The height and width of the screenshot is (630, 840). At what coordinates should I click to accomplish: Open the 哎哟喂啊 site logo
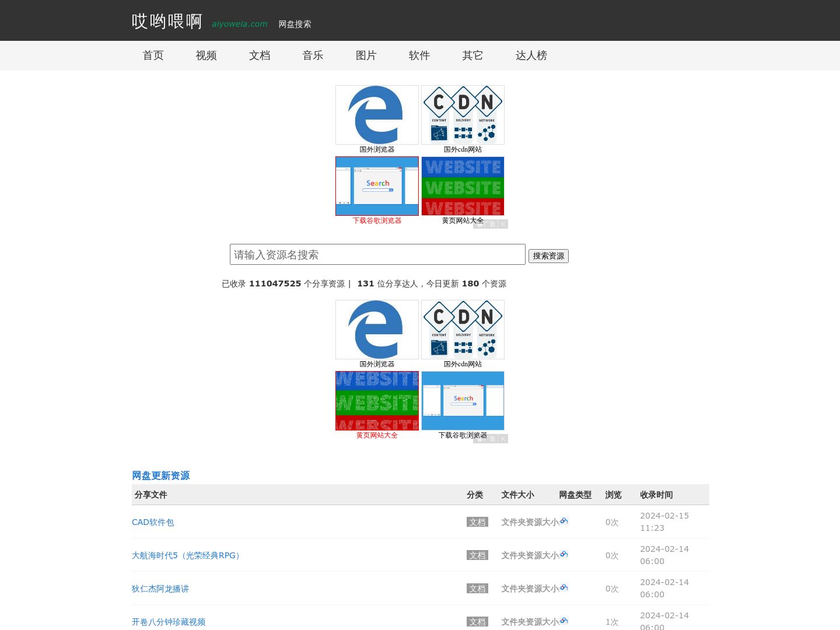(x=167, y=22)
